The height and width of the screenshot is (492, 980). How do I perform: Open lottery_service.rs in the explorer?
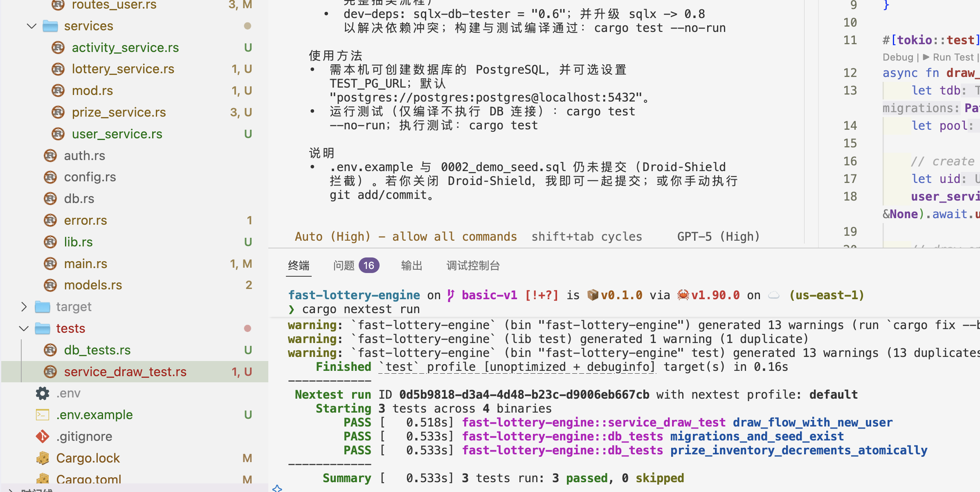(123, 69)
